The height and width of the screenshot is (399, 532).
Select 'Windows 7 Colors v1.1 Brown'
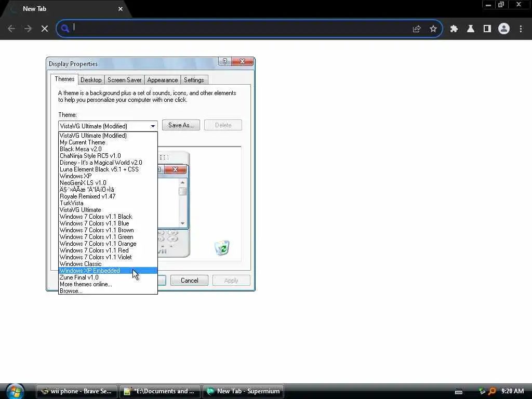[108, 230]
